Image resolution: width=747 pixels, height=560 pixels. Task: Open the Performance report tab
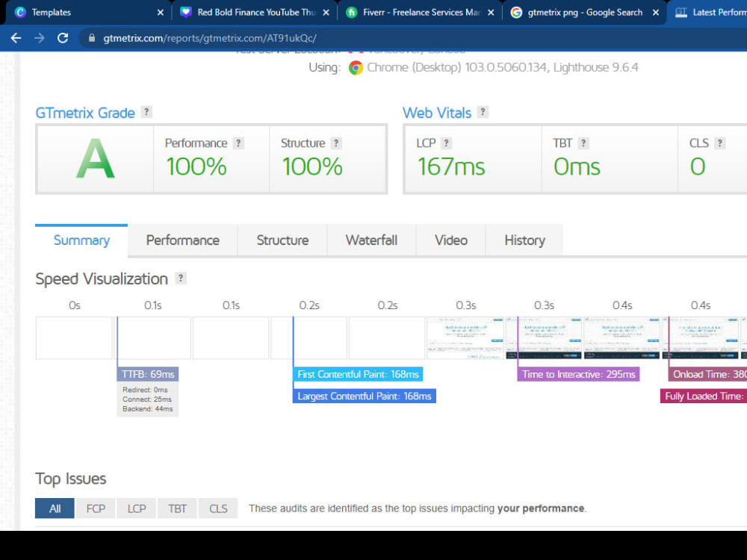click(183, 240)
